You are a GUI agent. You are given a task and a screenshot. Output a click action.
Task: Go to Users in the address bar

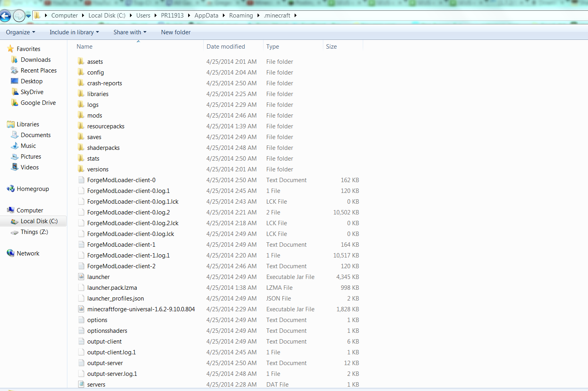(143, 16)
